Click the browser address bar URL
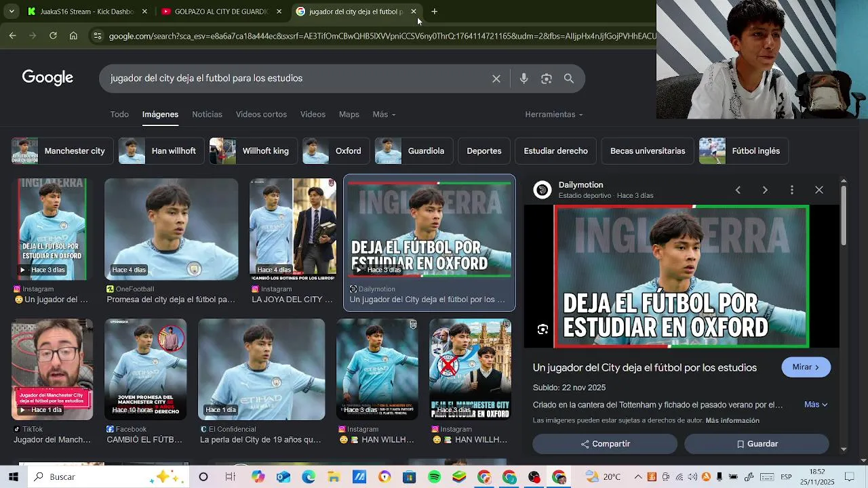This screenshot has height=488, width=868. click(x=382, y=36)
